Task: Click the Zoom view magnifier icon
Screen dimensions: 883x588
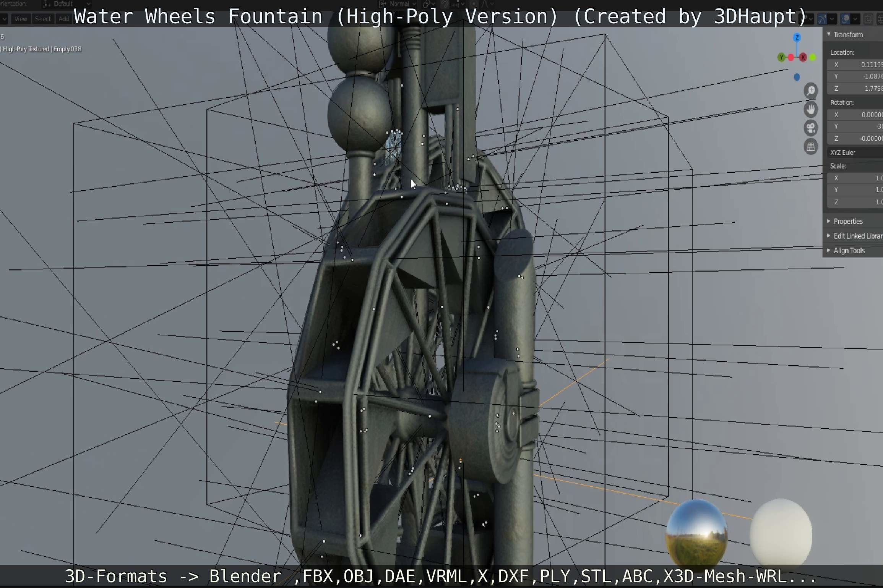Action: coord(810,91)
